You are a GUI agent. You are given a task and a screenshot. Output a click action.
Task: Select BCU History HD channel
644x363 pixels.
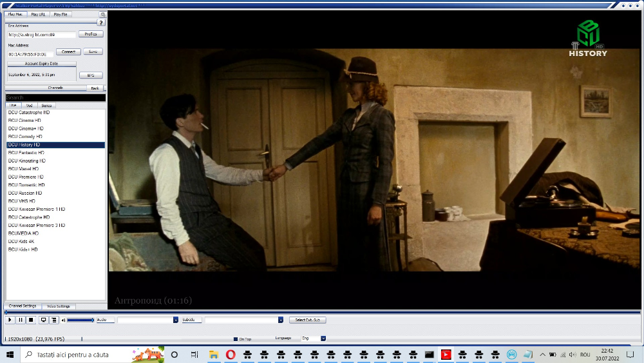click(55, 144)
